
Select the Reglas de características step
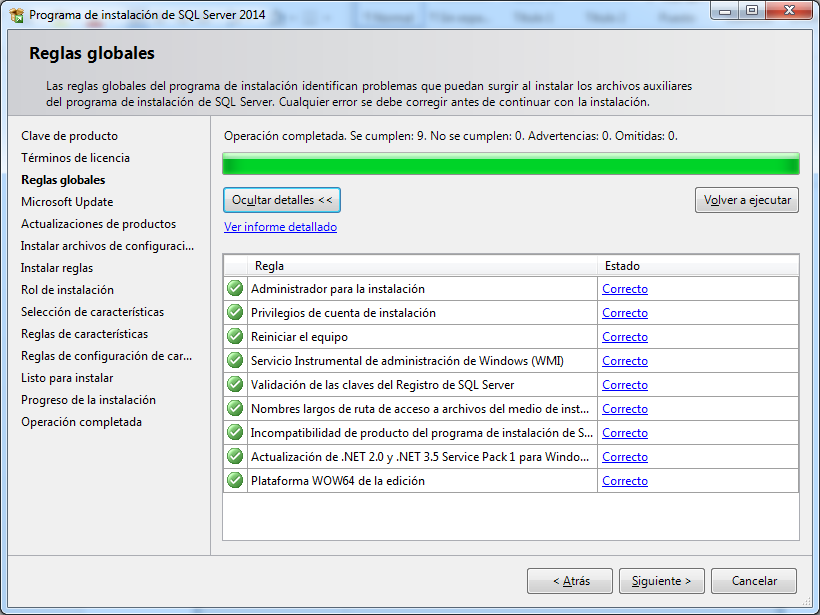[84, 334]
